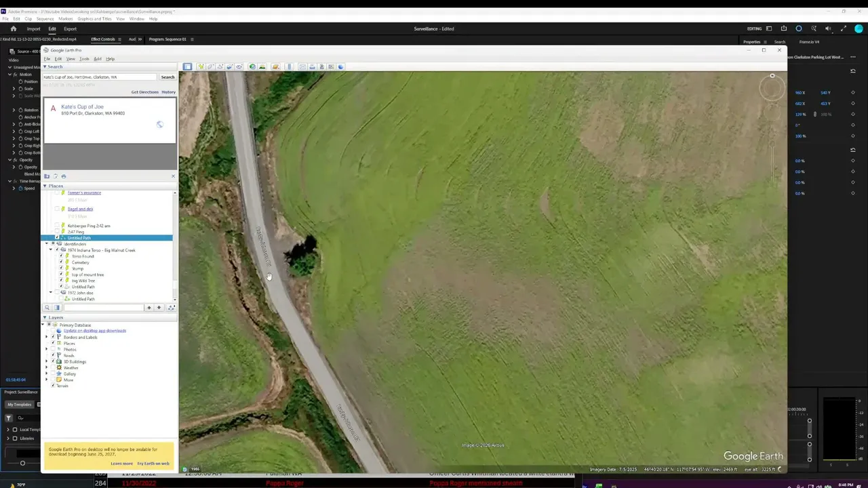Click the Earth on web globe icon
The width and height of the screenshot is (868, 488).
tap(340, 66)
